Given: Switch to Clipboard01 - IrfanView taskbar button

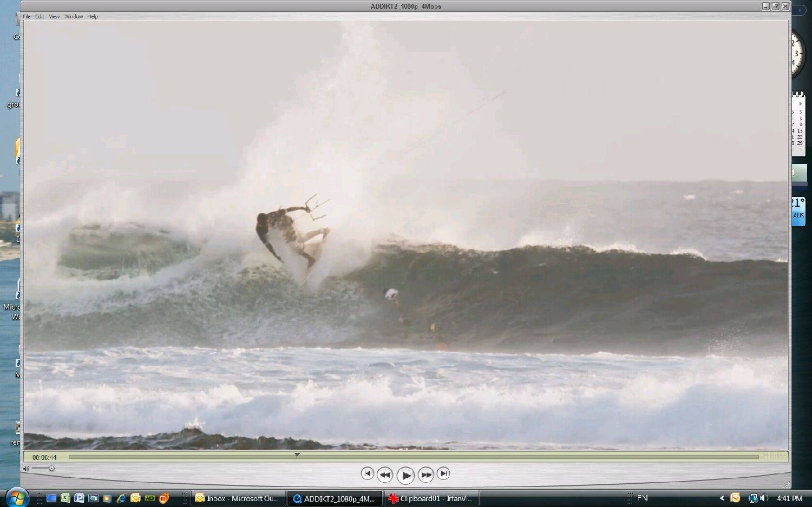Looking at the screenshot, I should point(431,498).
